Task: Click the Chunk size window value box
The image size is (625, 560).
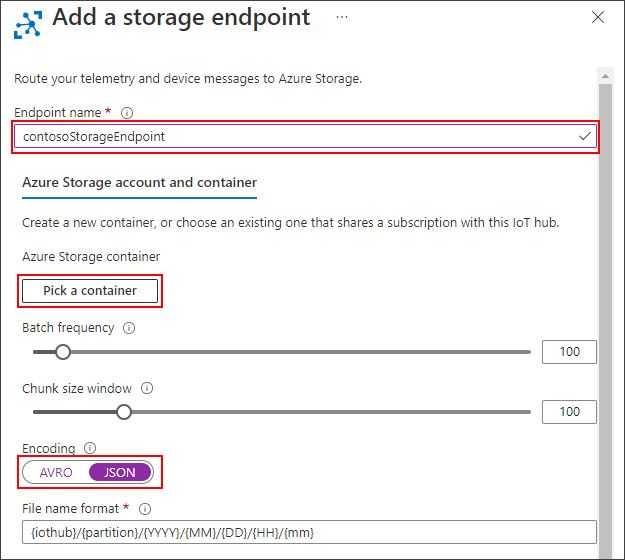Action: click(x=569, y=411)
